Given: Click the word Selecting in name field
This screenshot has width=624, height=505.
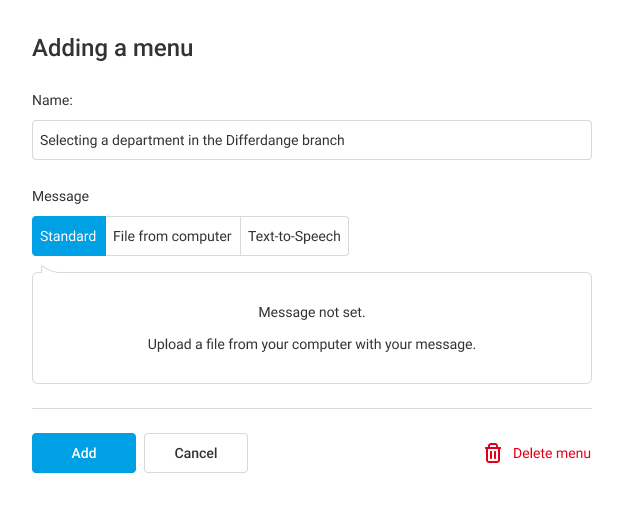Looking at the screenshot, I should pos(68,140).
